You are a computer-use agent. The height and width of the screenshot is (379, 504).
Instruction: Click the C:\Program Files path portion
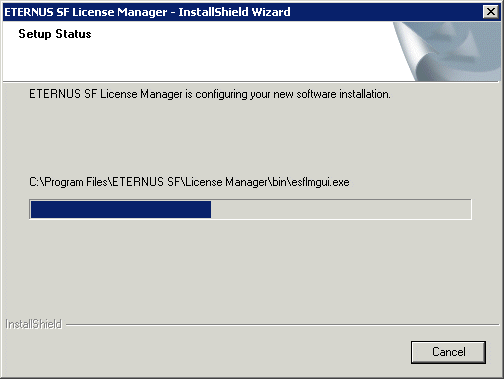[x=68, y=182]
